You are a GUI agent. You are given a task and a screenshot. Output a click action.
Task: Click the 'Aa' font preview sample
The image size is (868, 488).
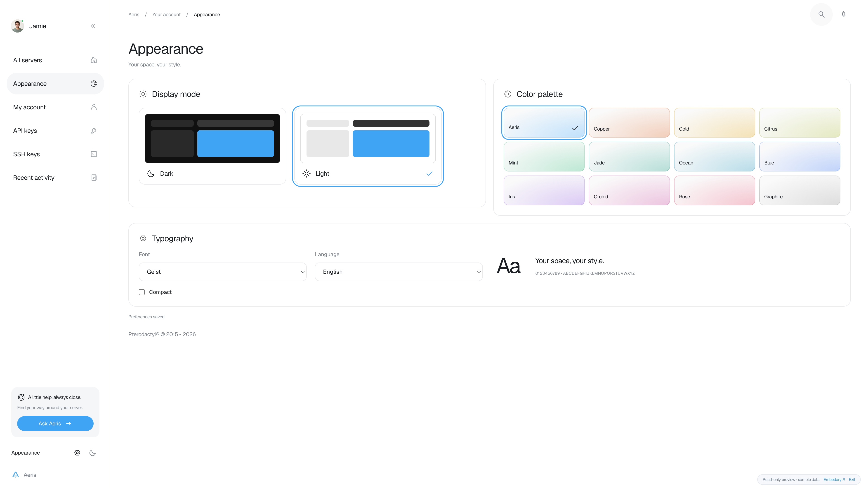[x=508, y=266]
